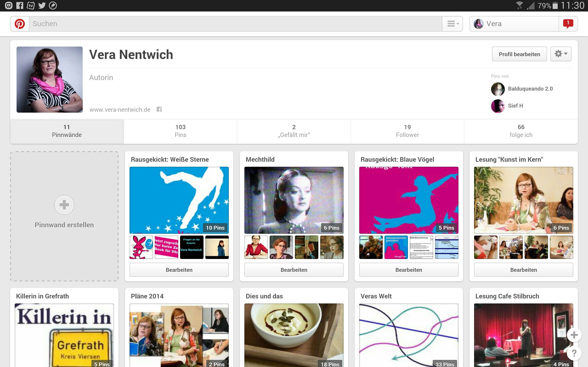588x367 pixels.
Task: Open the red notifications badge
Action: click(x=568, y=24)
